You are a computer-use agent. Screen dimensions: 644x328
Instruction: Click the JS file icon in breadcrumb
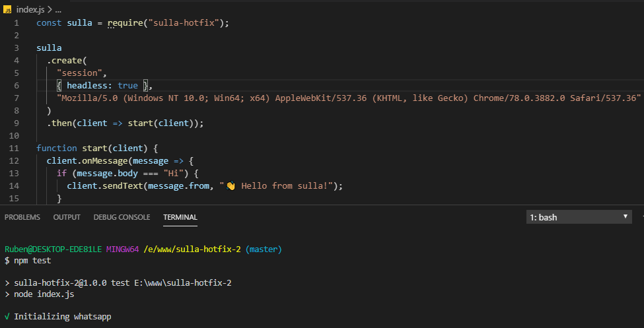pos(7,10)
